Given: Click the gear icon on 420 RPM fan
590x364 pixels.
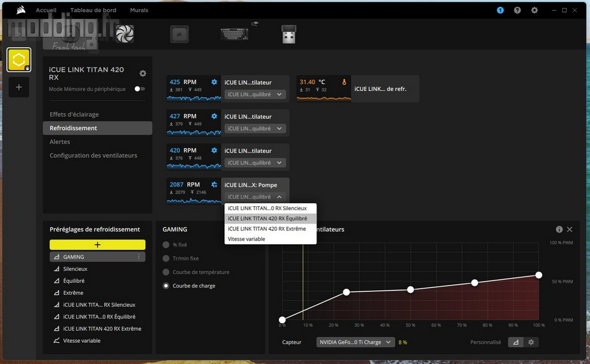Looking at the screenshot, I should point(214,150).
